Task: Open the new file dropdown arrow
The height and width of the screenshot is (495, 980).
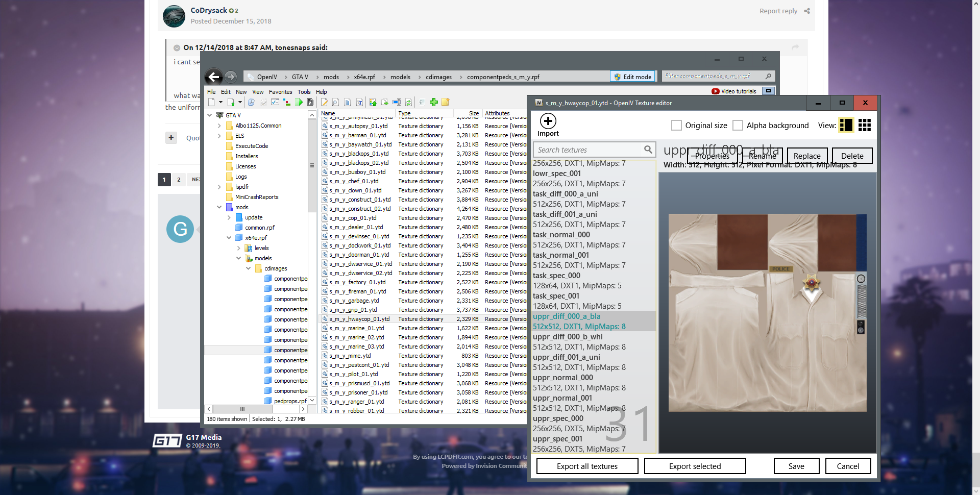Action: (220, 102)
